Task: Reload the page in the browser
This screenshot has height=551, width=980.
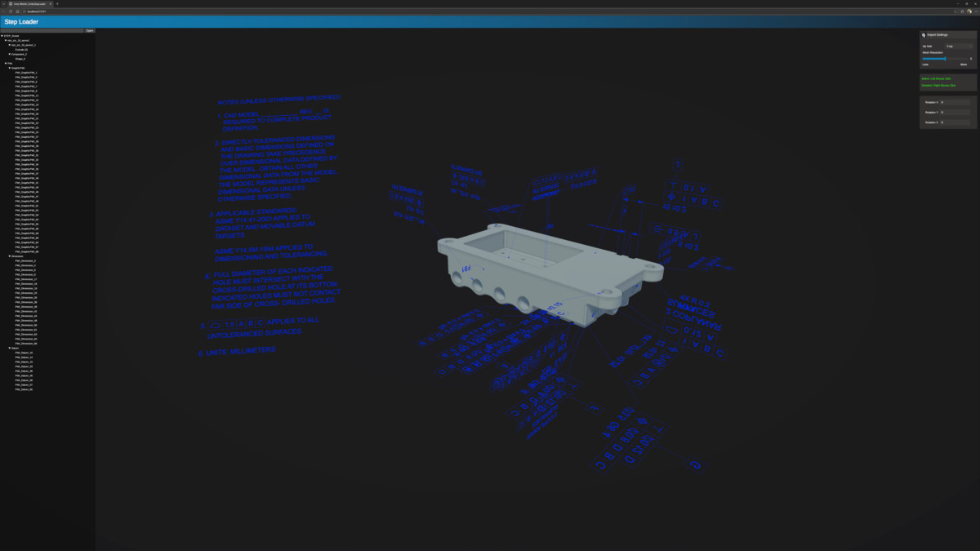Action: pos(11,11)
